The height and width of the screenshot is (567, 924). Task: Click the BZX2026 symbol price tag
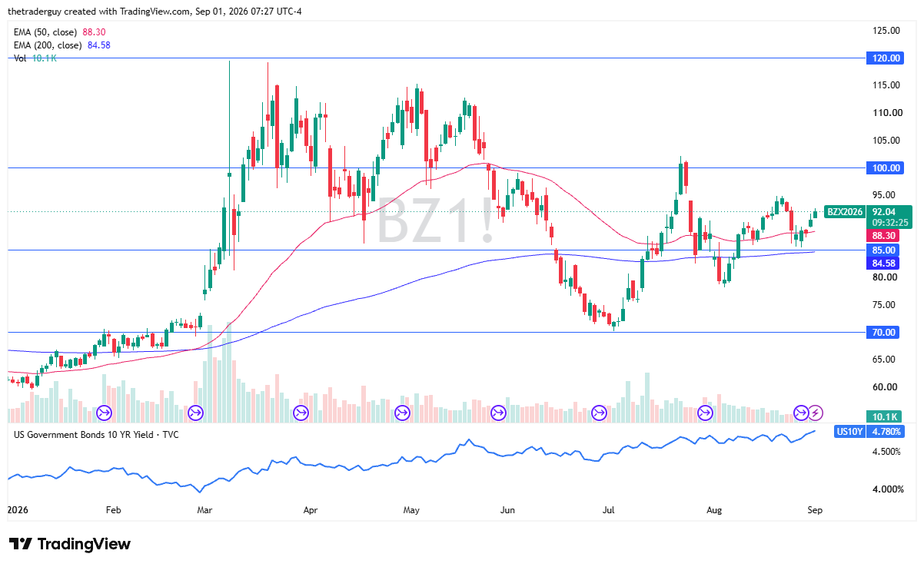[844, 211]
